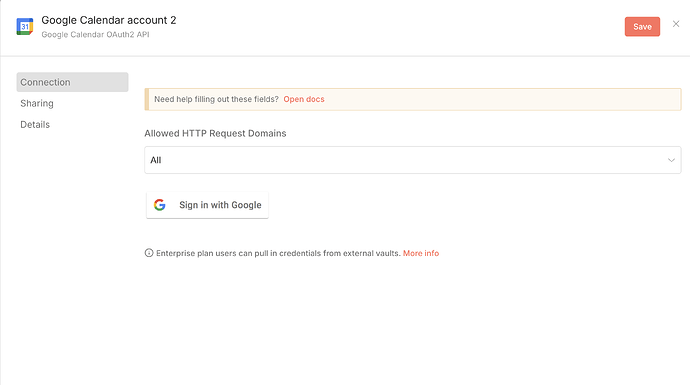Click the 'Need help filling out these fields?' text
This screenshot has height=385, width=690.
216,99
